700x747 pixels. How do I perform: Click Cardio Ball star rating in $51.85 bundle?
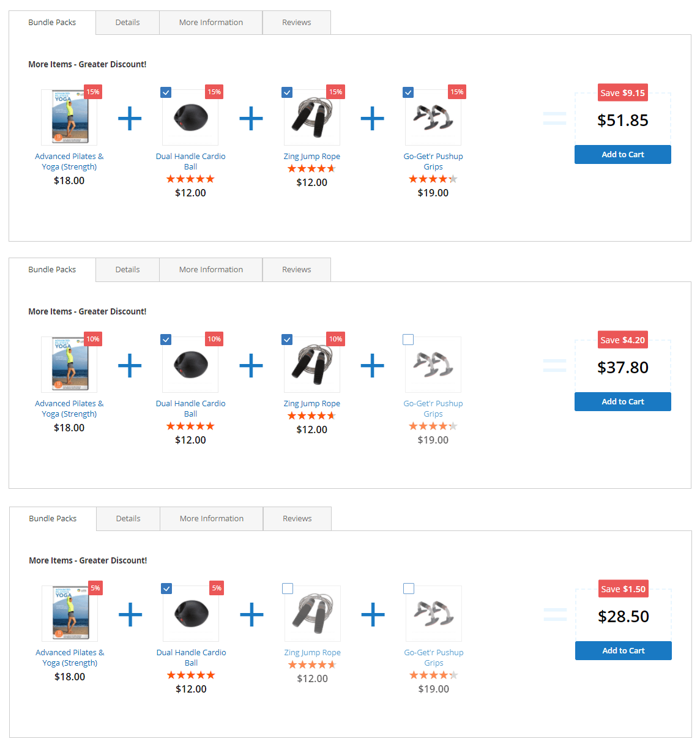(190, 179)
